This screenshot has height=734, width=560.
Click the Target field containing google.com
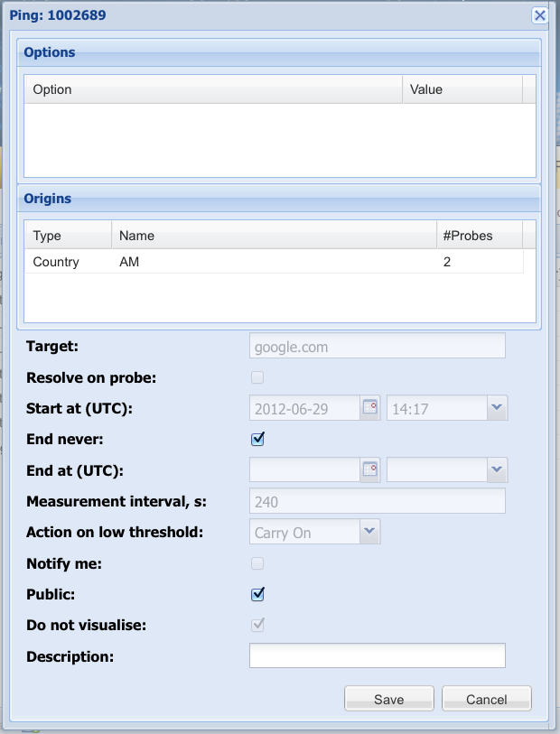(x=377, y=347)
